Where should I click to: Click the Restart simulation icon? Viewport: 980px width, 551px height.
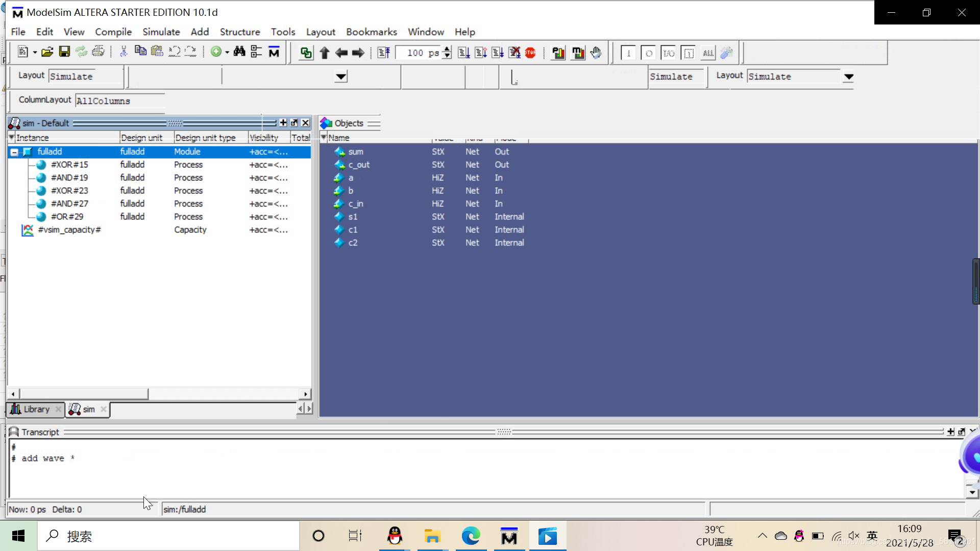click(384, 53)
